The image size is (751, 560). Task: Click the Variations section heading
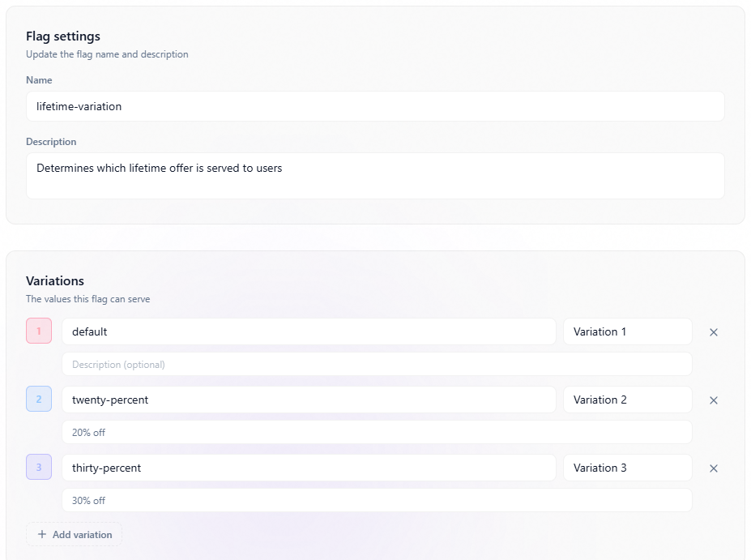(x=55, y=281)
